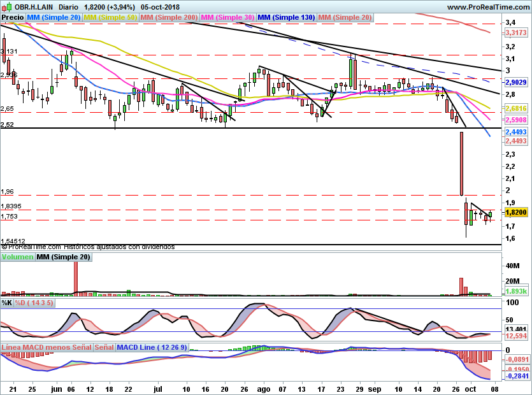Select the volume panel MM (Simple 20) label
This screenshot has height=395, width=532.
point(64,257)
